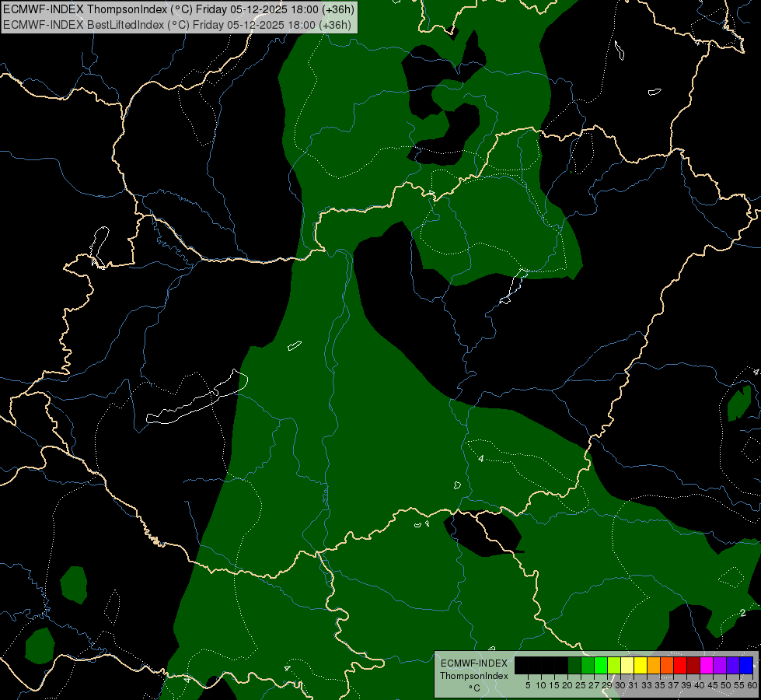Click the black swatch between 15 and 20

pos(561,665)
